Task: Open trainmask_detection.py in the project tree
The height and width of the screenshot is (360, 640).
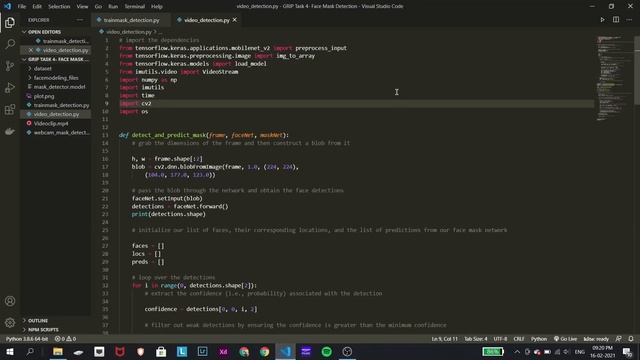Action: [56, 105]
